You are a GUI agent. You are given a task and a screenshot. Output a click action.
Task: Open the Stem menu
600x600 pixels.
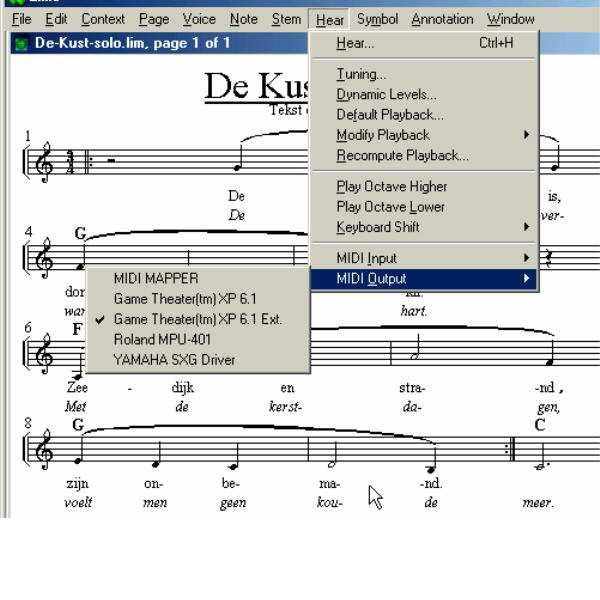pyautogui.click(x=286, y=19)
